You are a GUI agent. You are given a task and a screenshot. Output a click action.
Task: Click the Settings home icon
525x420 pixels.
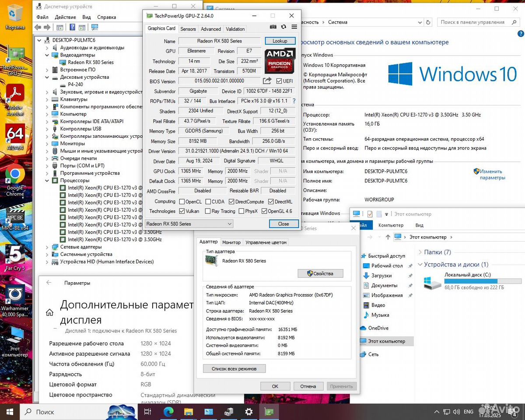(x=49, y=312)
